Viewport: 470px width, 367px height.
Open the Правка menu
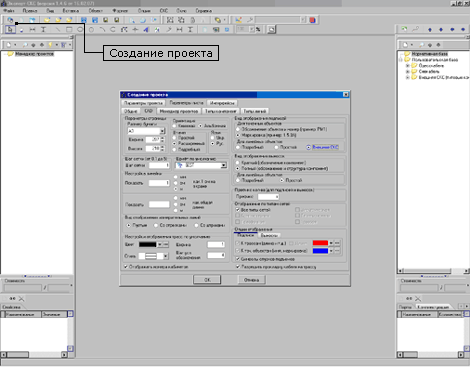pos(30,11)
